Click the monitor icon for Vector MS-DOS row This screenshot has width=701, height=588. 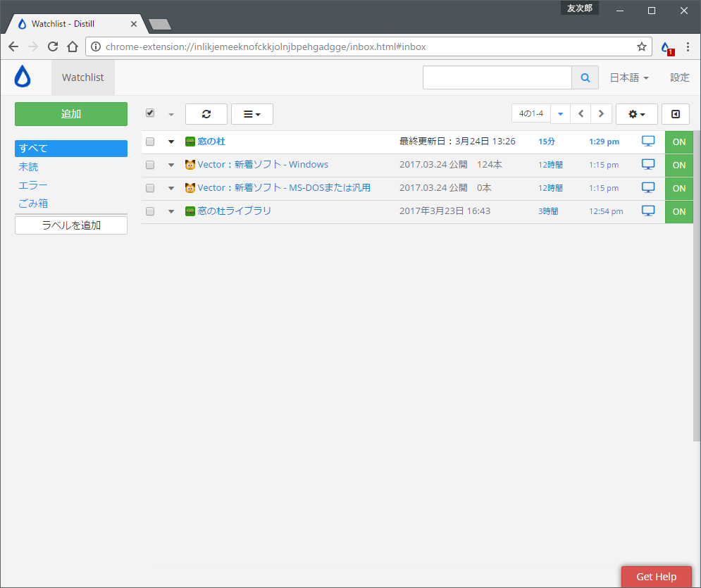coord(647,187)
